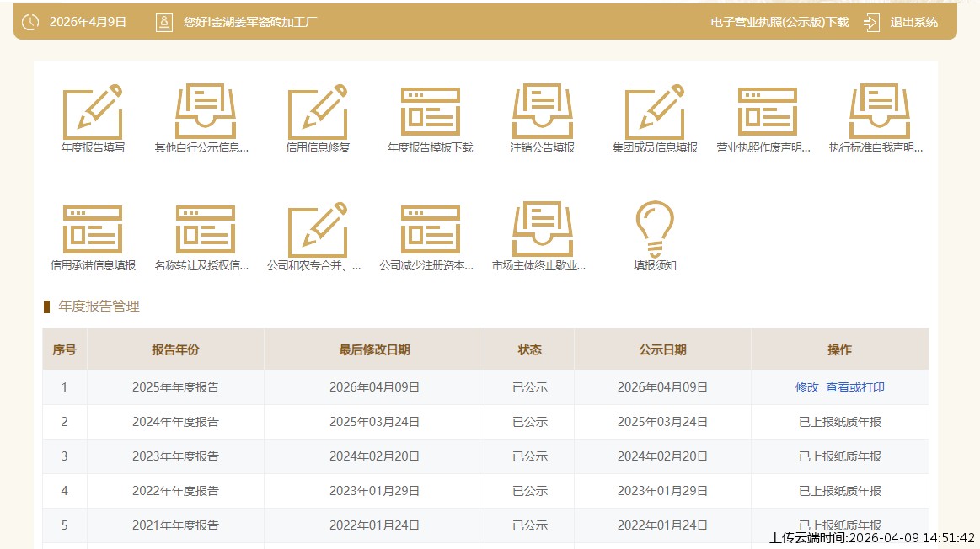The height and width of the screenshot is (549, 980).
Task: Select 执行标准自我声明 icon
Action: tap(880, 112)
